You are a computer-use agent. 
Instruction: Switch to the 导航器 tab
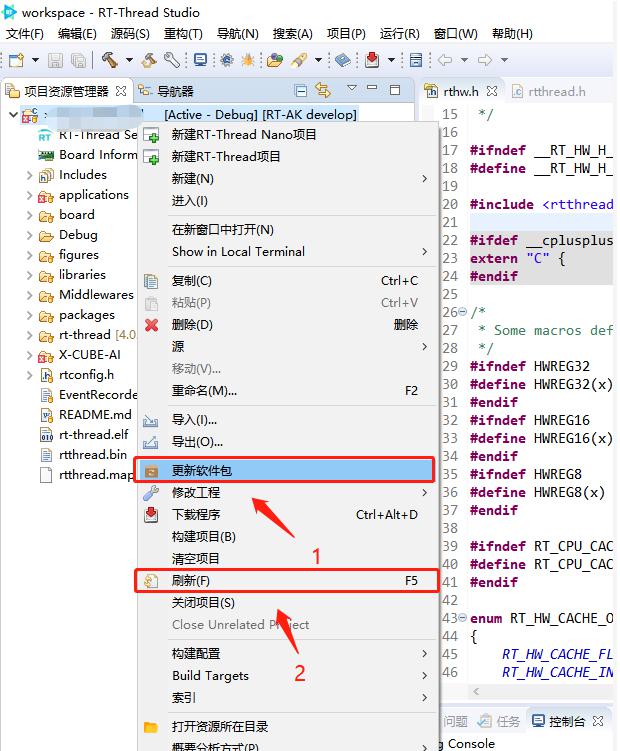click(166, 91)
